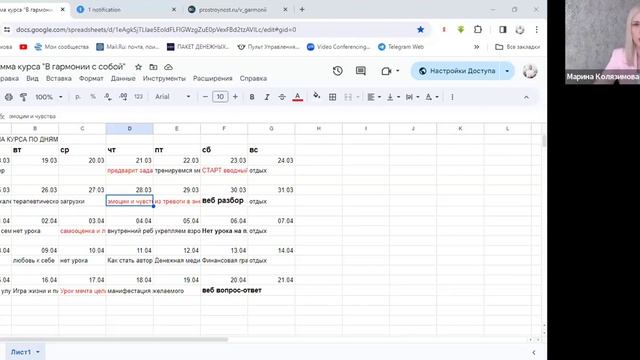Open the Google account avatar
The image size is (640, 360).
tap(530, 71)
